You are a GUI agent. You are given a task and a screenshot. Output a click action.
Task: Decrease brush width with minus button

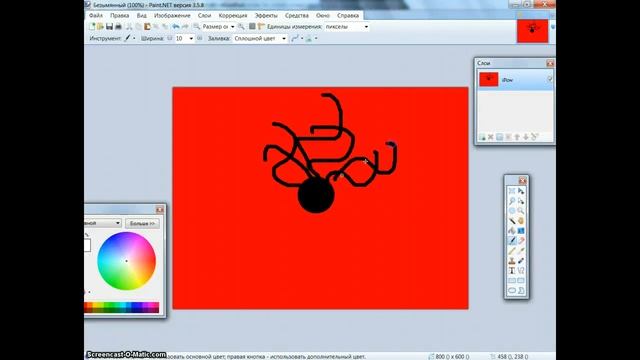170,38
